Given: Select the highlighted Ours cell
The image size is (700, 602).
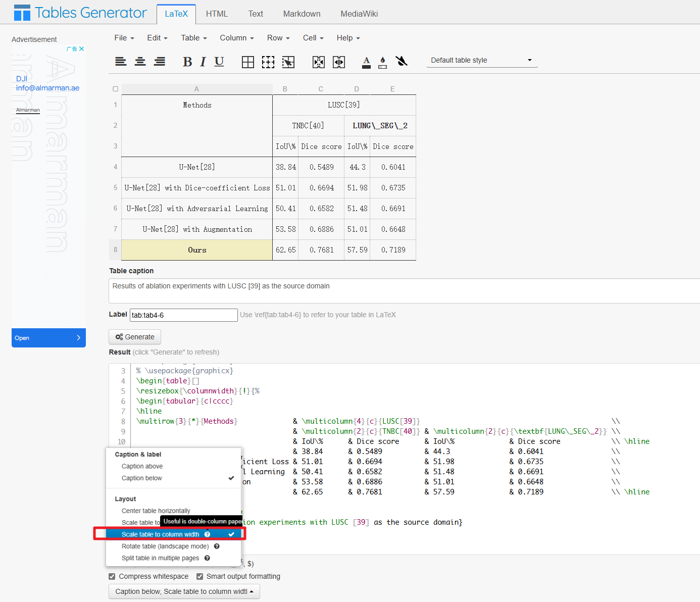Looking at the screenshot, I should tap(197, 250).
